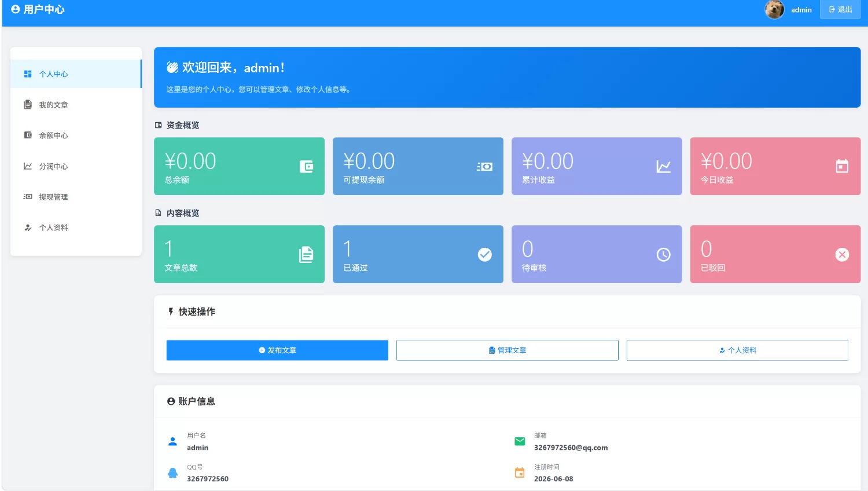
Task: Select 分润中心 in the sidebar
Action: pyautogui.click(x=76, y=166)
